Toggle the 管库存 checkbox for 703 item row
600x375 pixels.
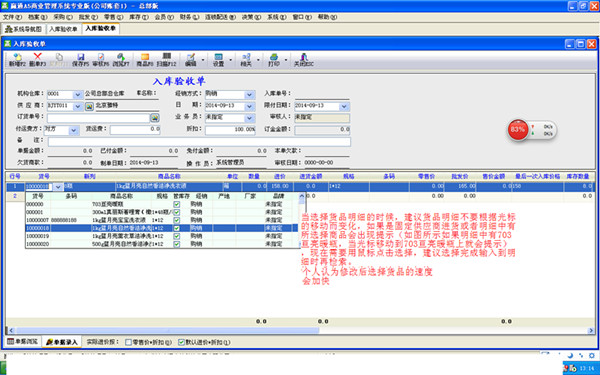pos(176,204)
